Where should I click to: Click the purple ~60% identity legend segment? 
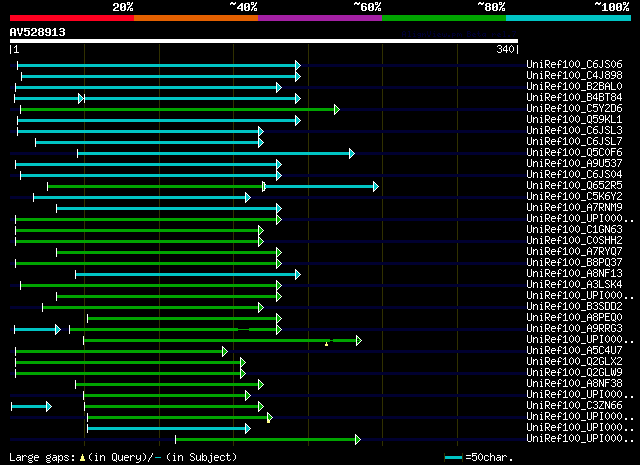click(x=320, y=18)
